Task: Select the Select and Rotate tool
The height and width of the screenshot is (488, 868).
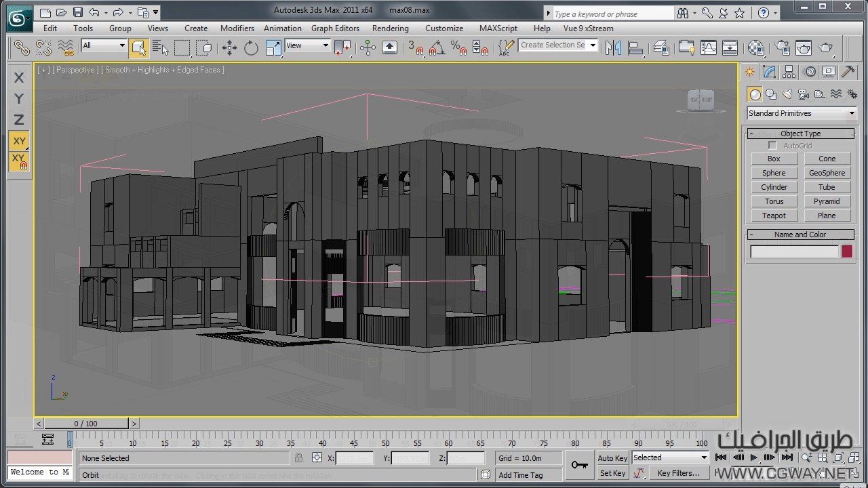Action: pos(251,47)
